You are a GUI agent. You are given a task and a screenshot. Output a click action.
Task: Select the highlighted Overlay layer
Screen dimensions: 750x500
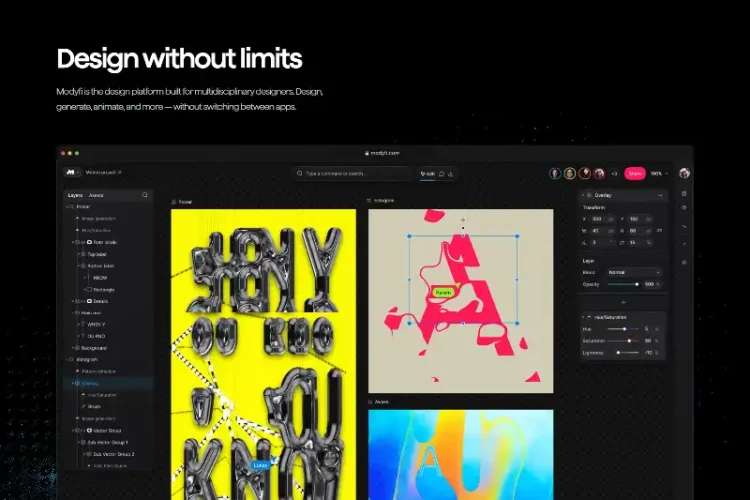pyautogui.click(x=109, y=383)
